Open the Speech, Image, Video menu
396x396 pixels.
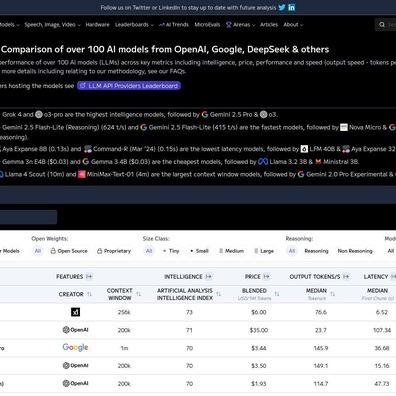point(52,25)
